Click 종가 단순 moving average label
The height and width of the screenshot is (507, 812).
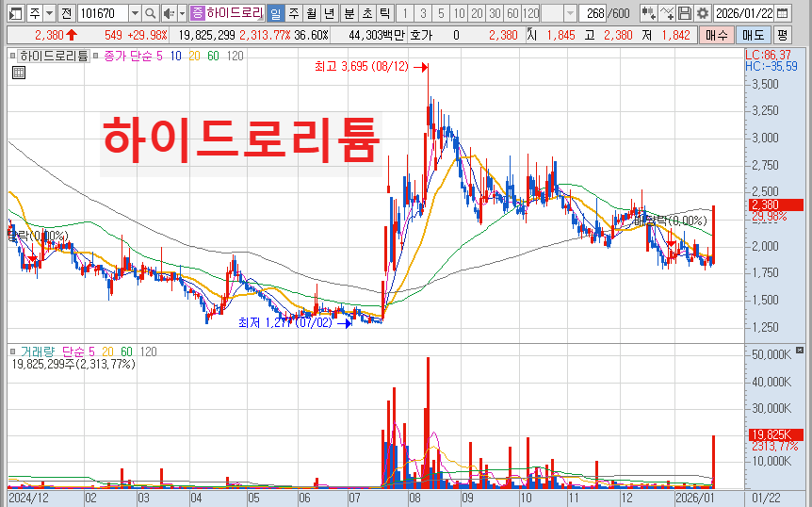click(128, 56)
